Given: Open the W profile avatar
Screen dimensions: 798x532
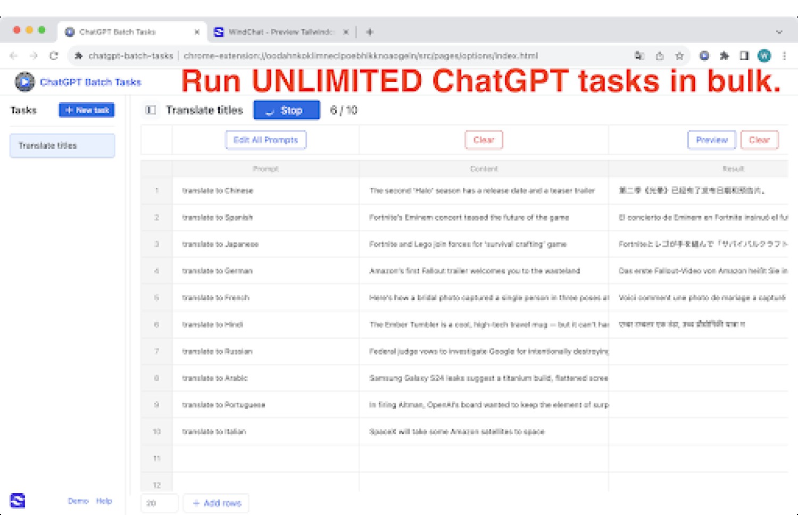Looking at the screenshot, I should [764, 55].
